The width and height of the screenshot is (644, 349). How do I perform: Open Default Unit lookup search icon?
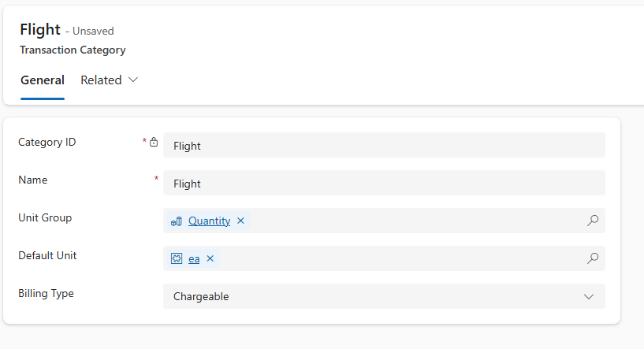click(593, 258)
